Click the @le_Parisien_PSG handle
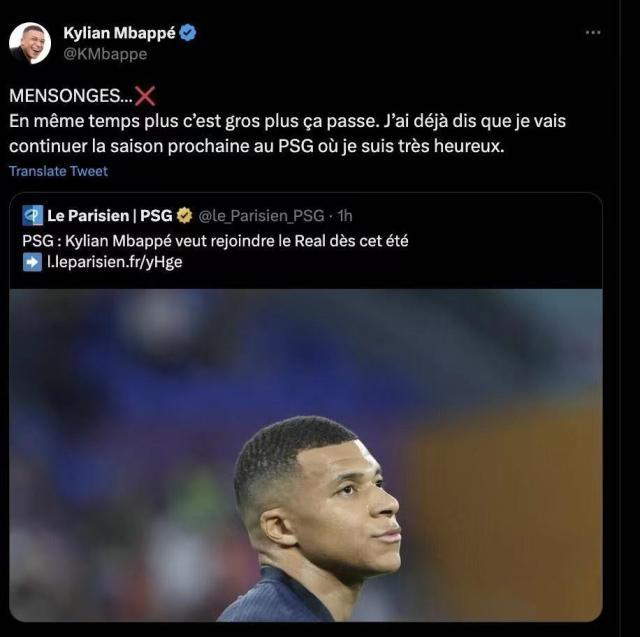The width and height of the screenshot is (640, 637). (263, 215)
